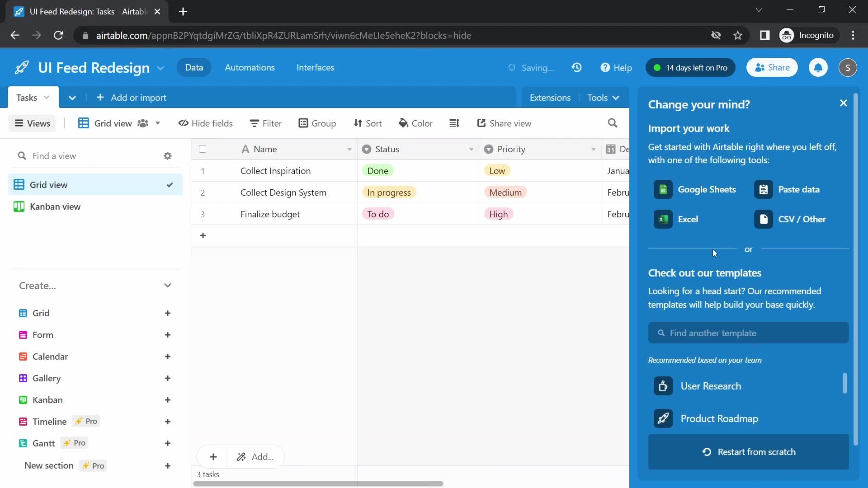Image resolution: width=868 pixels, height=488 pixels.
Task: Select the Automations tab at top
Action: (x=250, y=67)
